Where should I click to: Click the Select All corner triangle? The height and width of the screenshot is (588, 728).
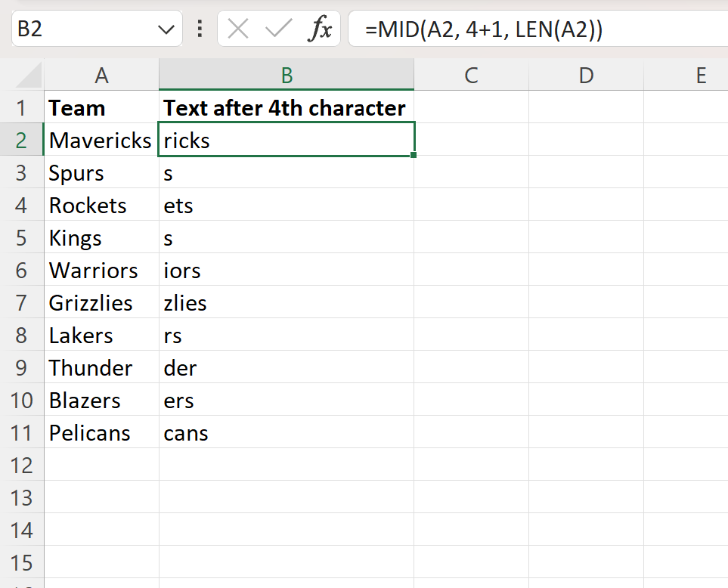(28, 76)
